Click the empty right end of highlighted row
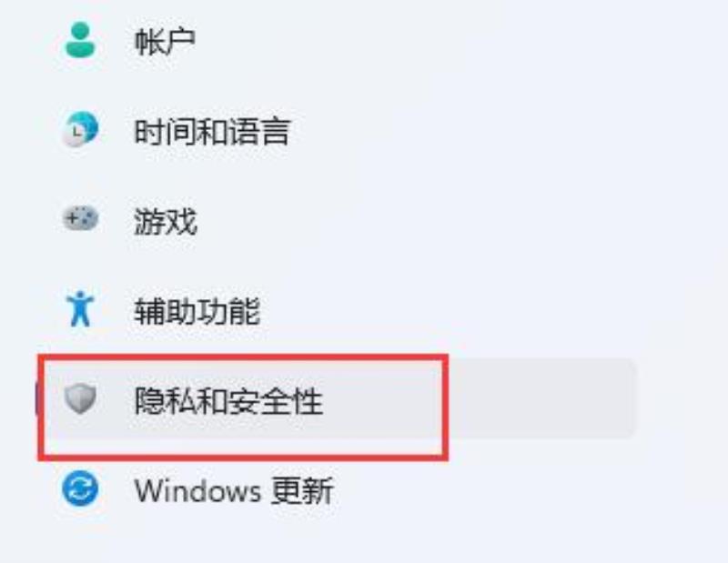728x563 pixels. 541,398
